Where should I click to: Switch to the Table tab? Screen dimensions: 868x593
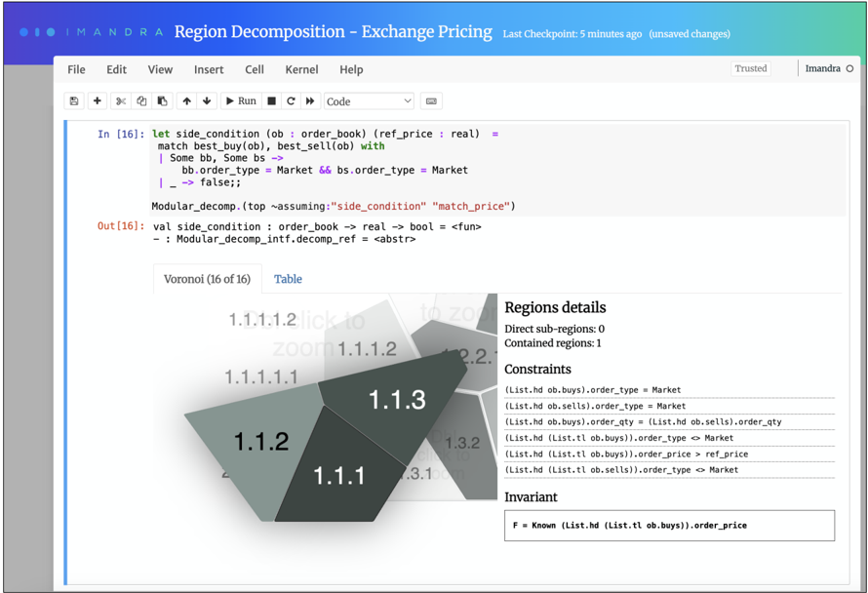pyautogui.click(x=288, y=279)
